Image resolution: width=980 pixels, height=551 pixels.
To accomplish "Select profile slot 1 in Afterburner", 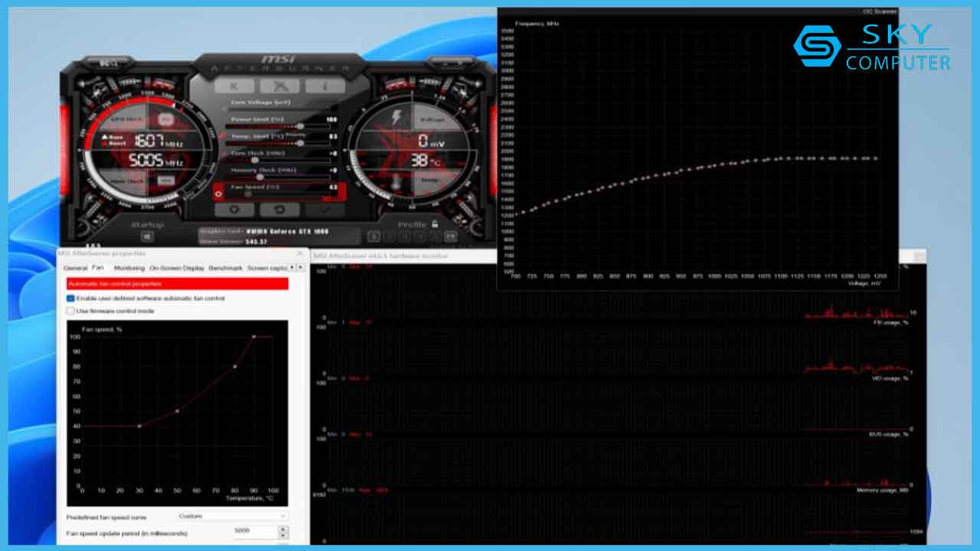I will click(374, 236).
